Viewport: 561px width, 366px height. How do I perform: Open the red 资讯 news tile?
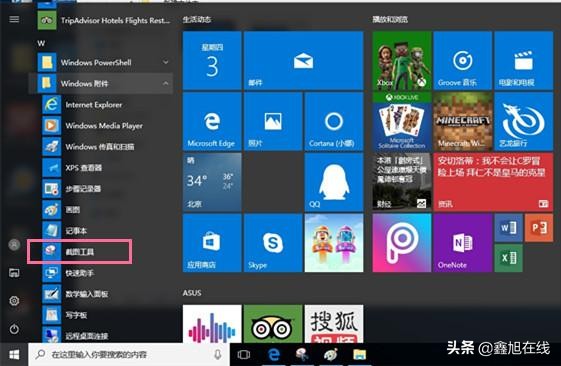(x=493, y=182)
